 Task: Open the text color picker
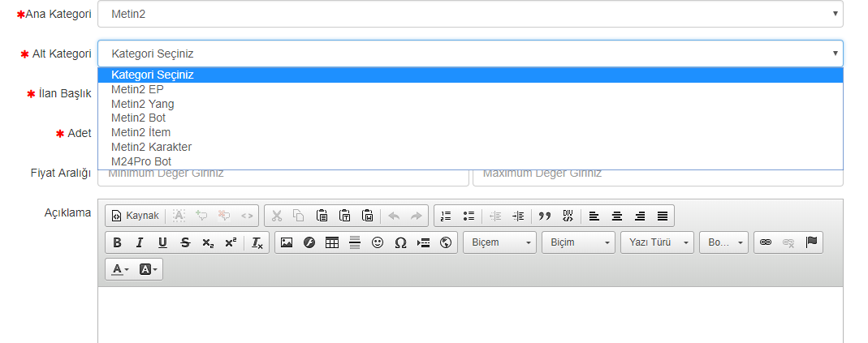pyautogui.click(x=120, y=269)
